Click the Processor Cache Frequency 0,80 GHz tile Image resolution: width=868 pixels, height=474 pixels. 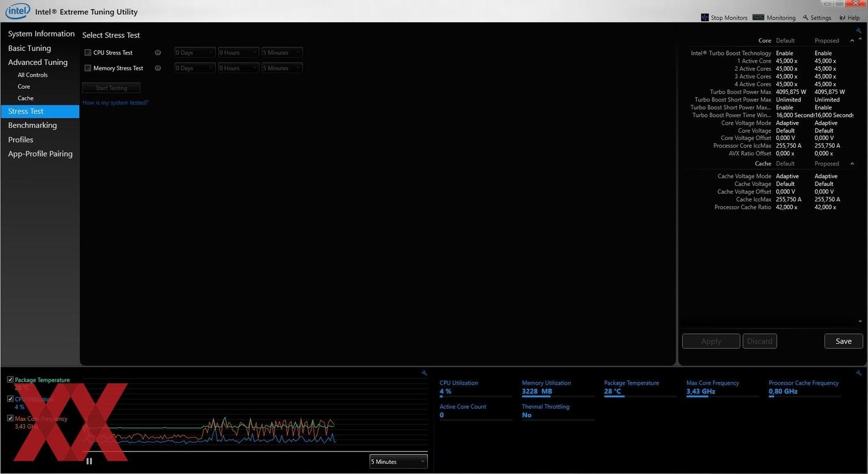805,388
